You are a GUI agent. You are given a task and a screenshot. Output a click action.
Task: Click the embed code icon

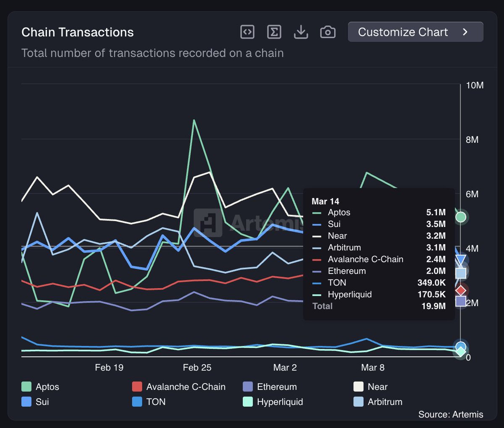tap(247, 31)
